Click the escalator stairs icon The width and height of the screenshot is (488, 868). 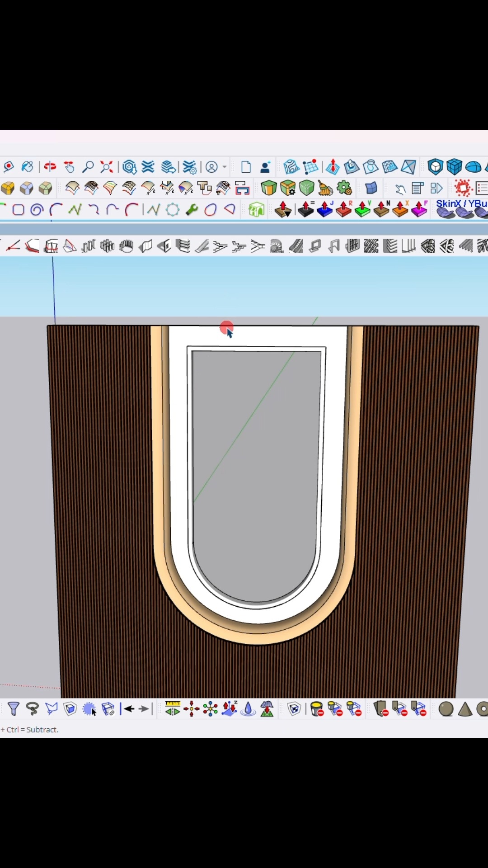pos(296,246)
